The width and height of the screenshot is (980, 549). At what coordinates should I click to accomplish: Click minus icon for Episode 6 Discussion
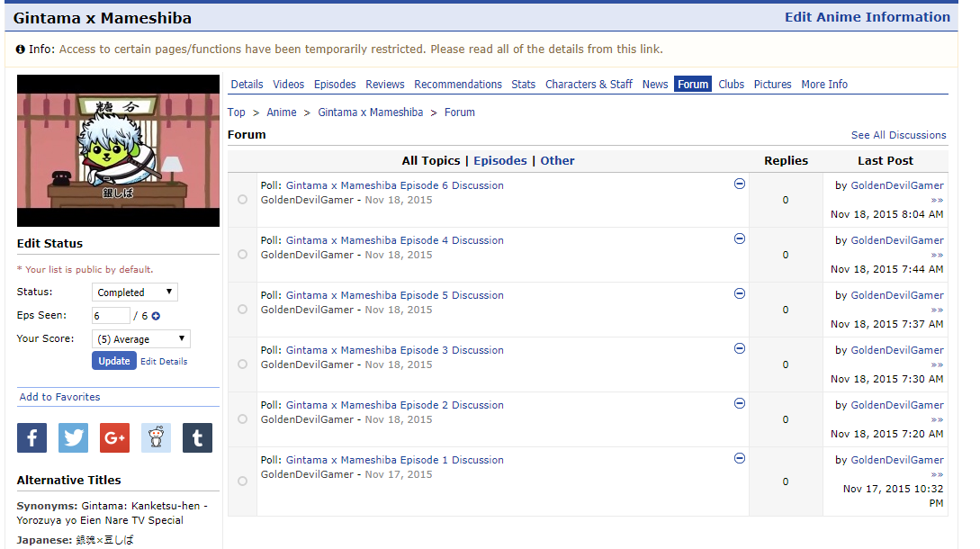tap(740, 184)
